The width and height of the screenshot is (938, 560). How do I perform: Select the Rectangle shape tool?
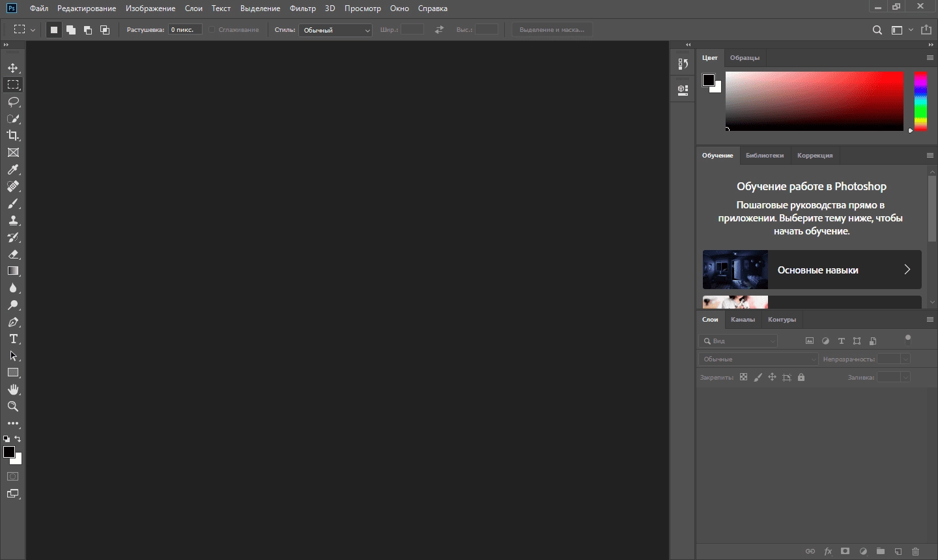13,372
